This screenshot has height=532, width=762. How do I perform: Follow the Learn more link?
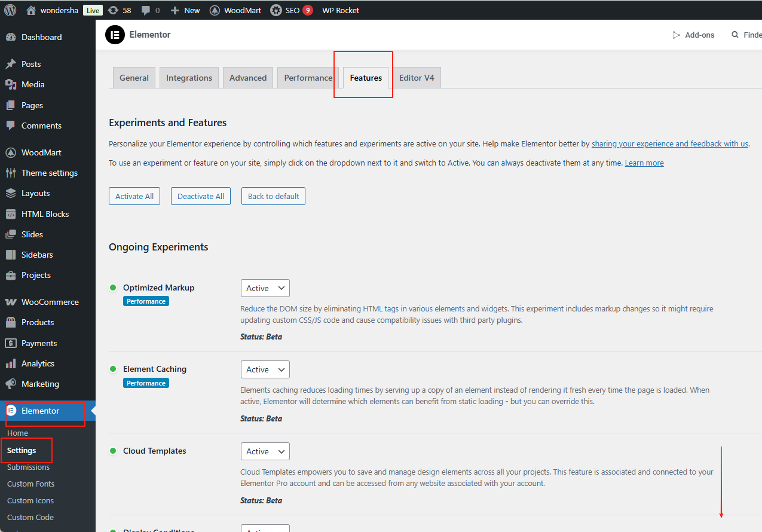pyautogui.click(x=644, y=163)
